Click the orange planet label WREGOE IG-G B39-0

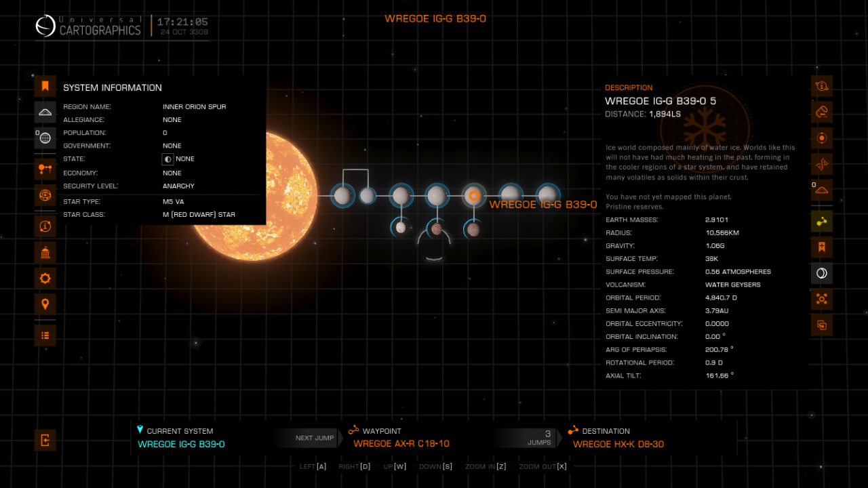tap(543, 204)
